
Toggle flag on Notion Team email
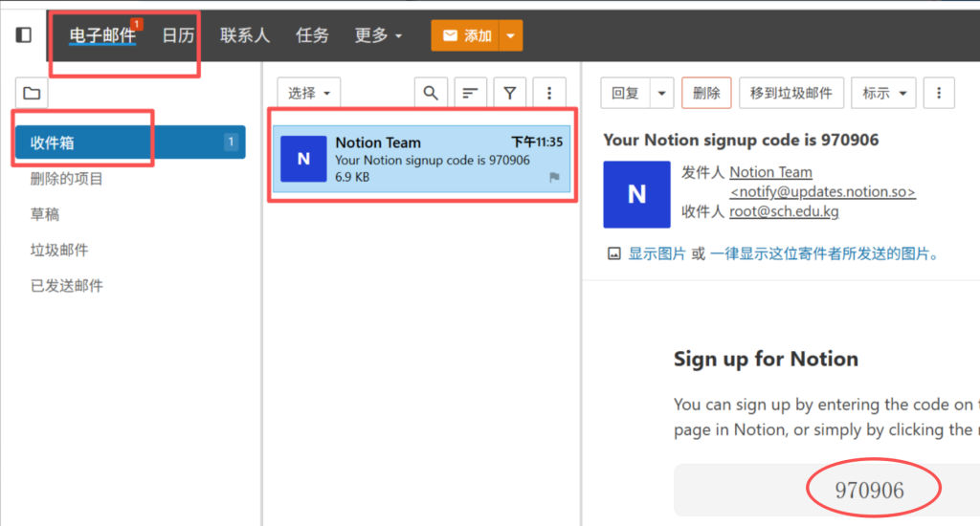coord(553,178)
